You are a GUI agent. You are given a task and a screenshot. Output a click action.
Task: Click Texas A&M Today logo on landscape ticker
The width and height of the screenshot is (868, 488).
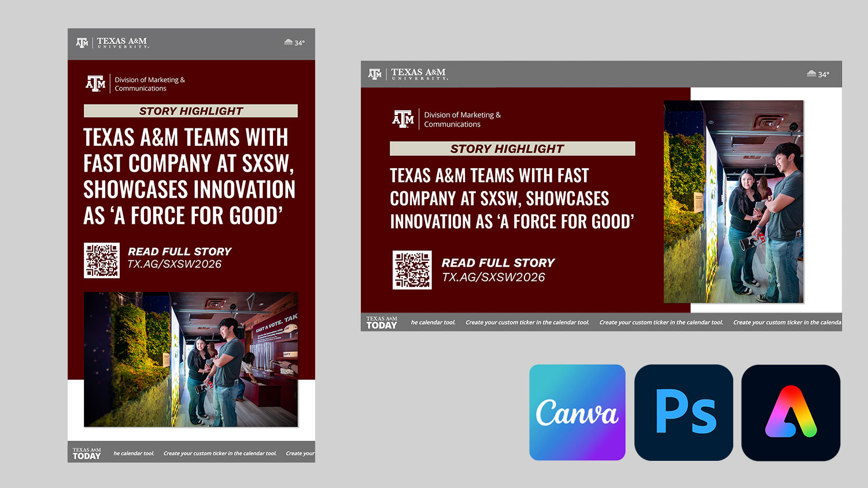tap(382, 323)
